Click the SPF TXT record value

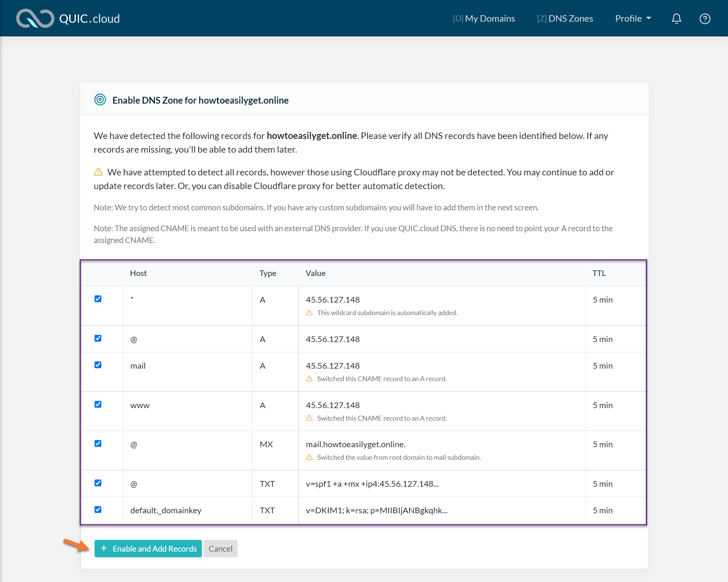pyautogui.click(x=372, y=484)
